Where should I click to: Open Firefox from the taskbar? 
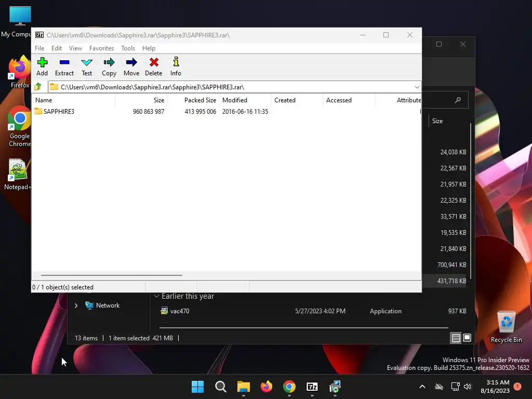coord(267,387)
